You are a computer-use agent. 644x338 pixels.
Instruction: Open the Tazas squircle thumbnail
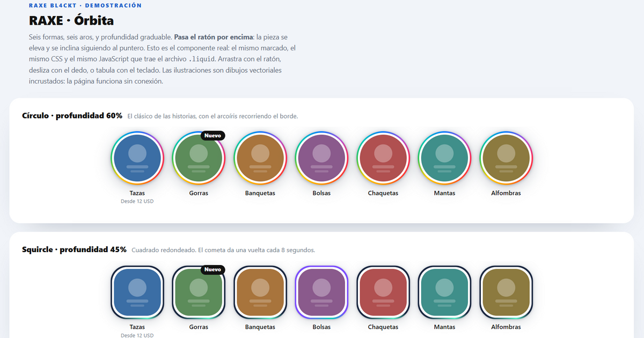(137, 292)
